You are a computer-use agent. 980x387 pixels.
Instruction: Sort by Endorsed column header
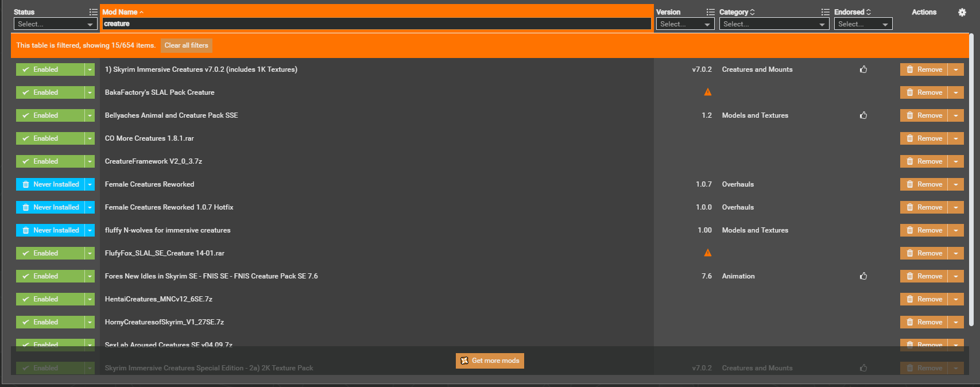(x=853, y=12)
